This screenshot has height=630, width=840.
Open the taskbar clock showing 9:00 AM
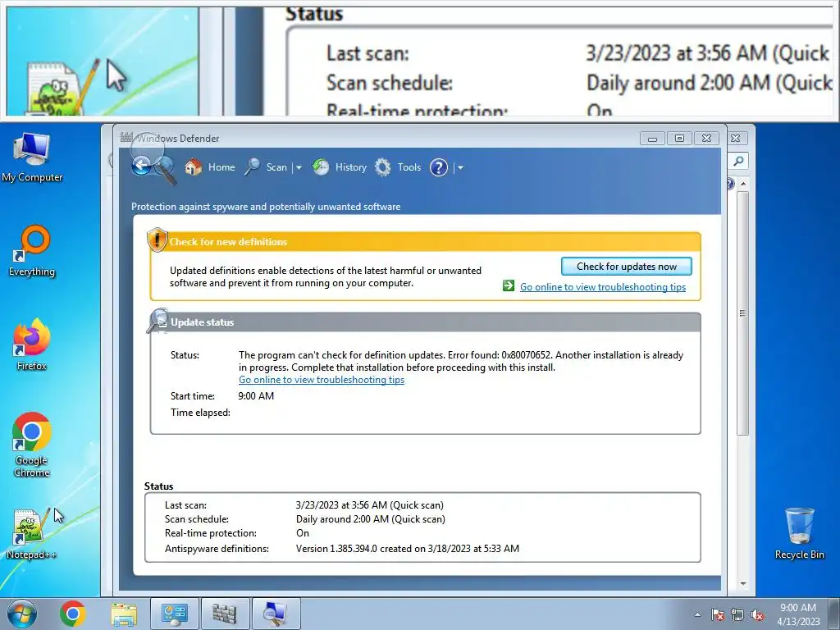coord(798,614)
